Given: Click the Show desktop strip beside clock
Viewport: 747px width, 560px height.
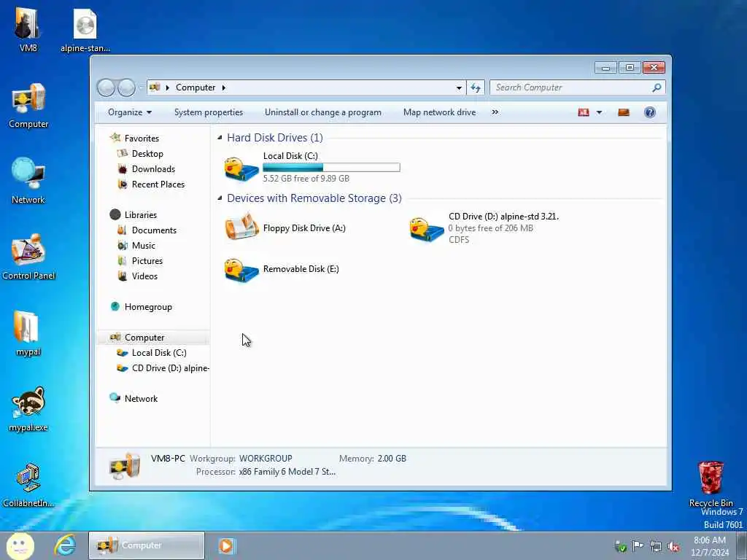Looking at the screenshot, I should (742, 545).
